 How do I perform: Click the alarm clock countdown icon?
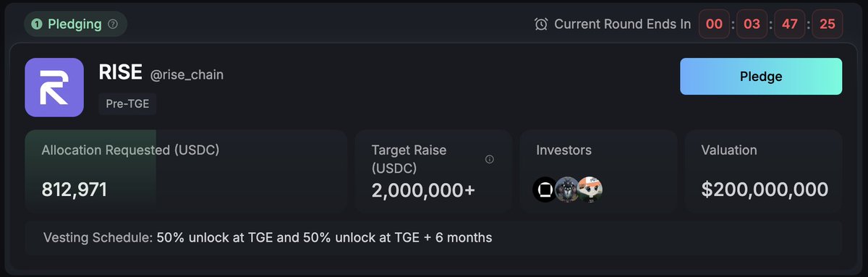pos(541,24)
